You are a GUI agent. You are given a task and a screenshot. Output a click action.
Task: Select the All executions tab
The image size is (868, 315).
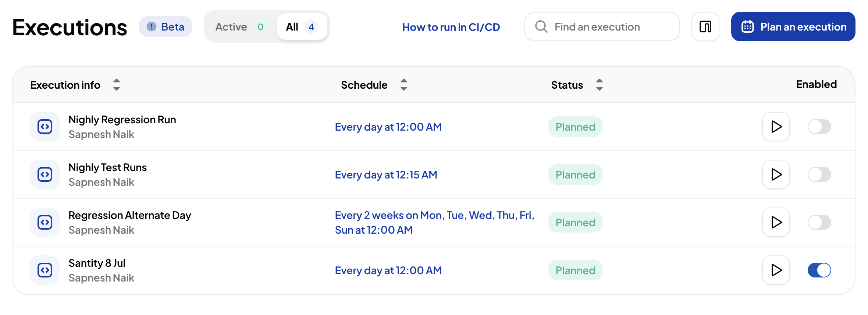[302, 26]
